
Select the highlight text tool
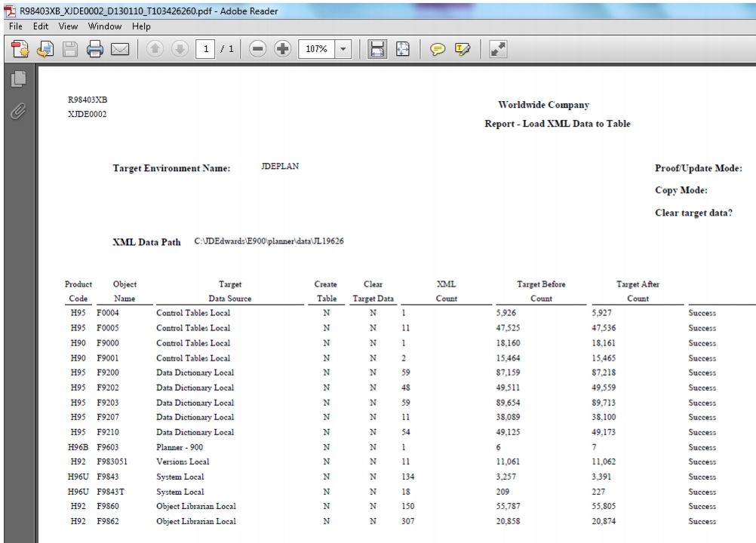pos(463,49)
